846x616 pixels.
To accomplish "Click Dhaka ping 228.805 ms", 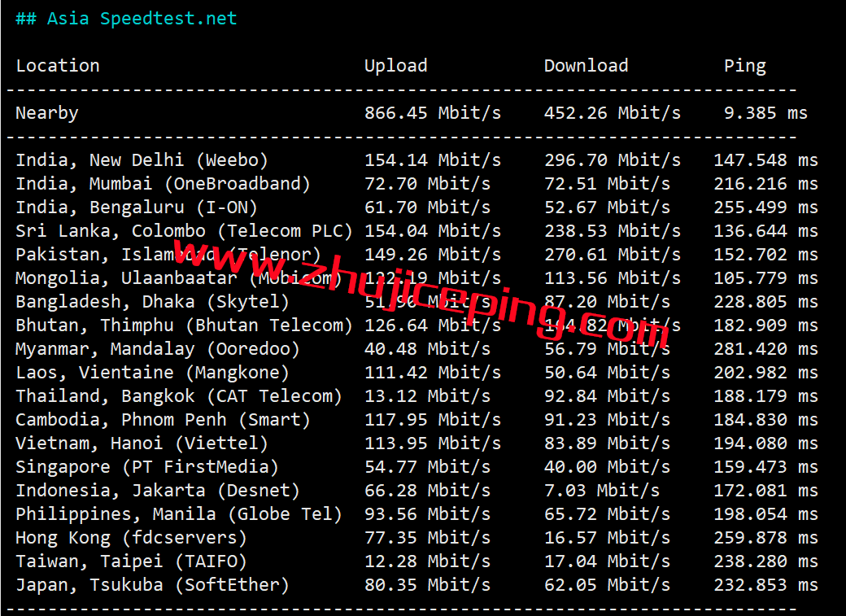I will 765,303.
